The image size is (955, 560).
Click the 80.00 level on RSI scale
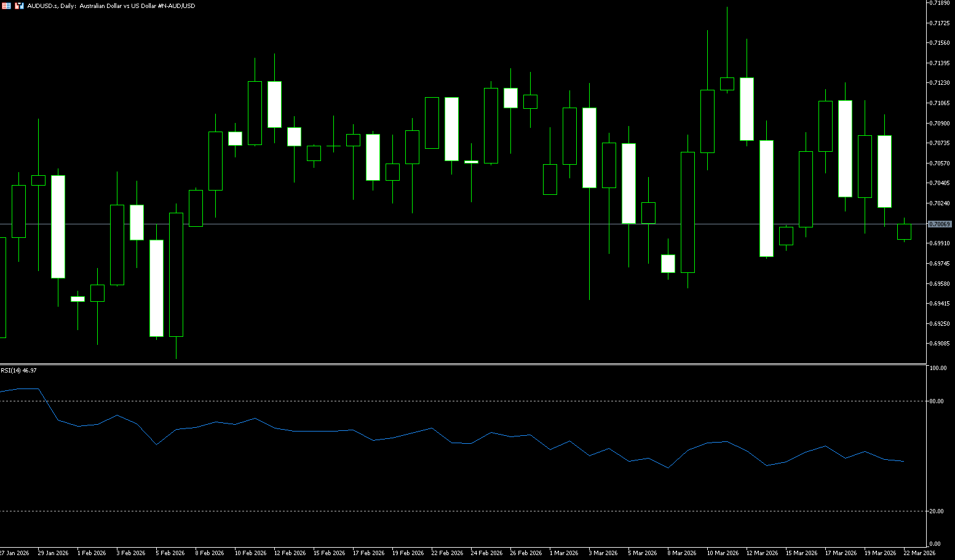tap(937, 401)
